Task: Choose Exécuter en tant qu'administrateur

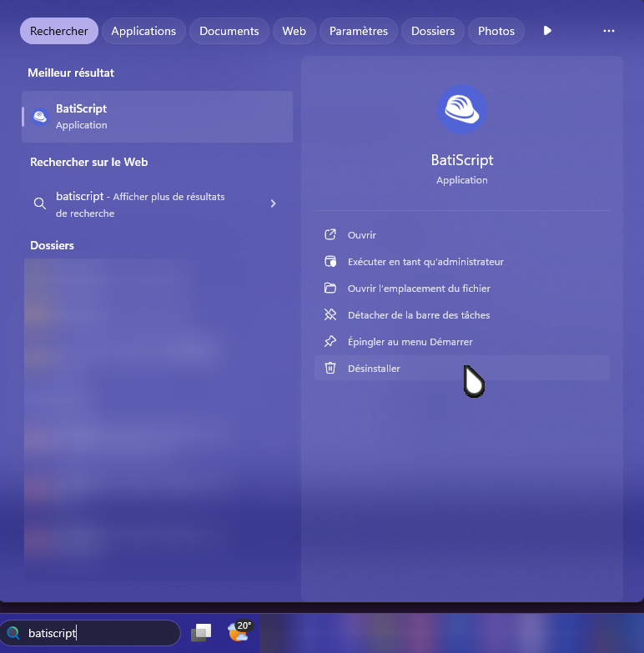Action: click(x=462, y=262)
